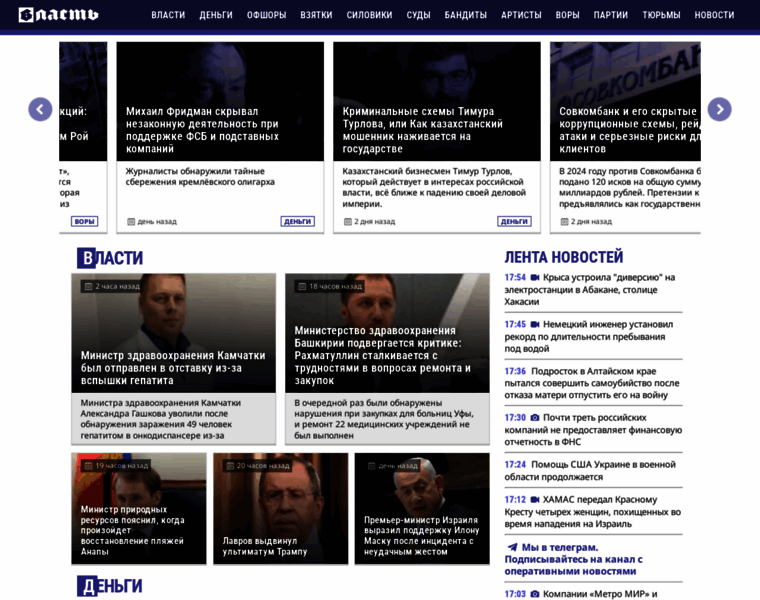Open Israel prime minister Маск article
Image resolution: width=760 pixels, height=600 pixels.
[421, 536]
